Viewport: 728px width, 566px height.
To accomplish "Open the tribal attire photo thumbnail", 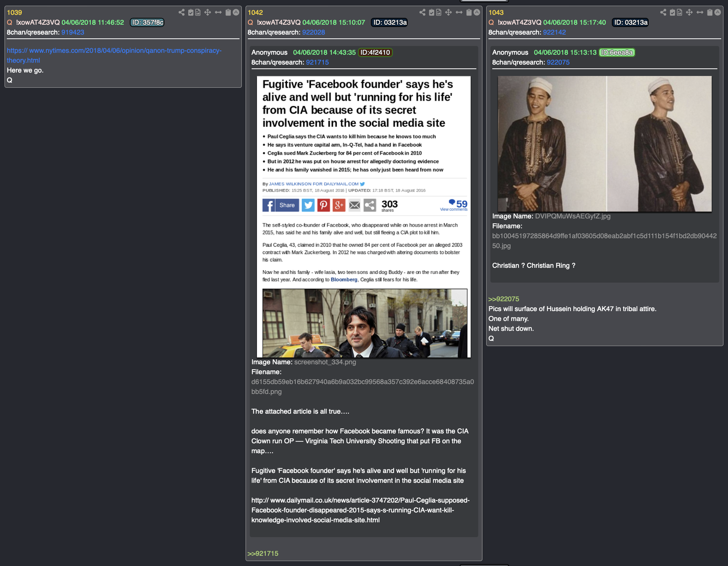I will (605, 144).
